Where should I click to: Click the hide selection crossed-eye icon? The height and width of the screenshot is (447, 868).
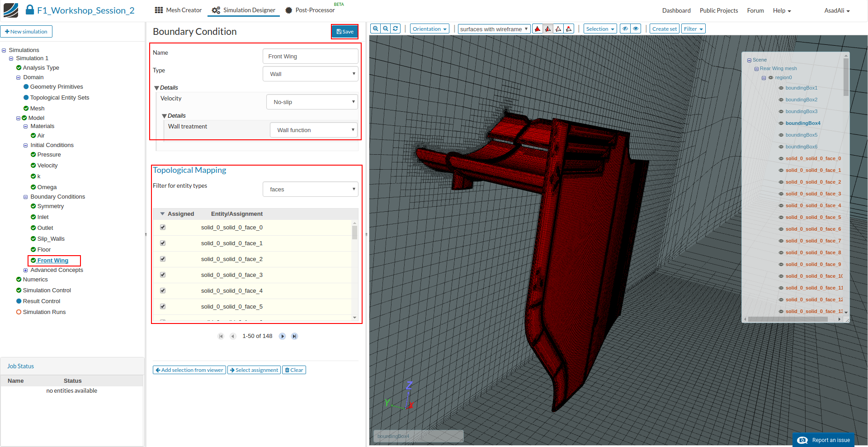pos(625,29)
